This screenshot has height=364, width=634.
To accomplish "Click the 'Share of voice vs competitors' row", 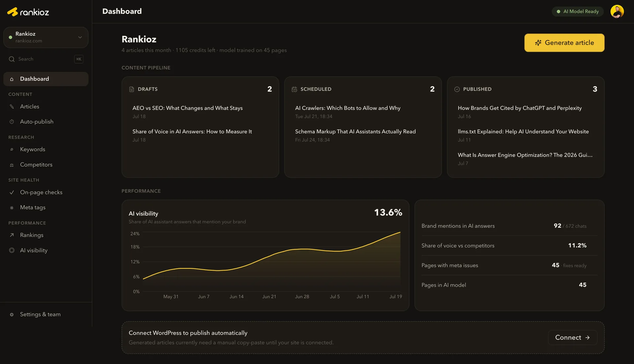I will tap(509, 246).
